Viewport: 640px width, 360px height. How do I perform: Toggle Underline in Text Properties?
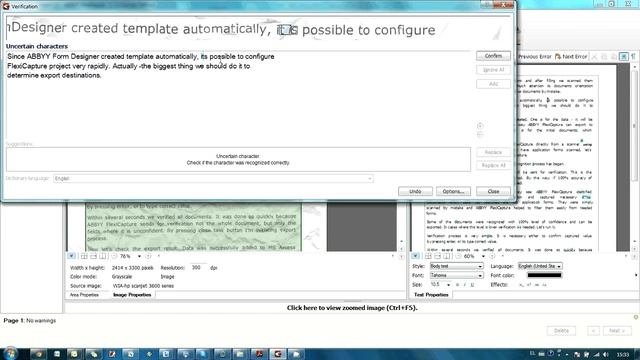click(x=472, y=285)
